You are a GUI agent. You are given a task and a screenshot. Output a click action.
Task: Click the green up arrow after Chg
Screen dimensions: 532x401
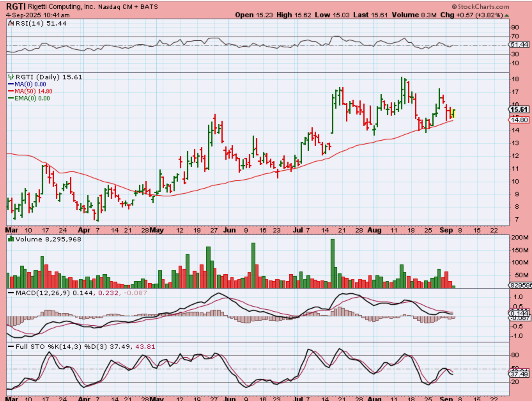point(507,15)
